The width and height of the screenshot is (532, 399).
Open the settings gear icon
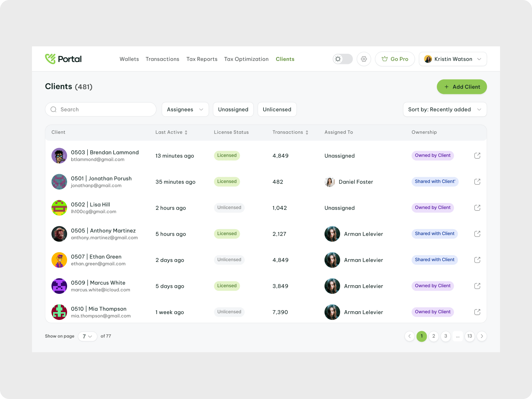364,59
